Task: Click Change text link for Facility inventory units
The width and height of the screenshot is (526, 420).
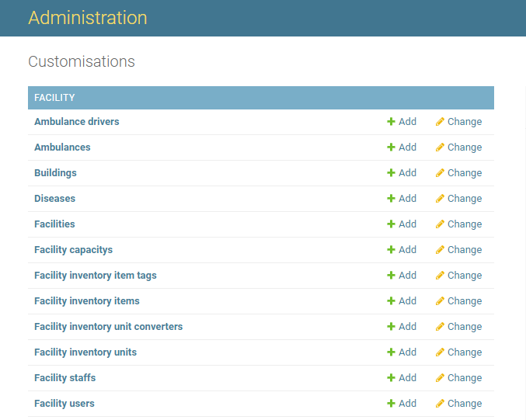Action: click(465, 352)
